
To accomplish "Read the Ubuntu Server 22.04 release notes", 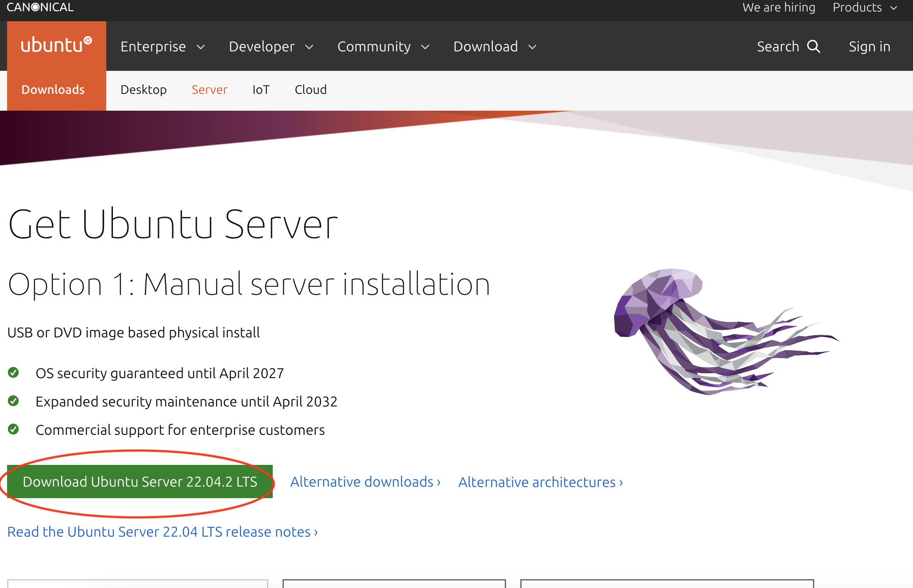I will 162,532.
